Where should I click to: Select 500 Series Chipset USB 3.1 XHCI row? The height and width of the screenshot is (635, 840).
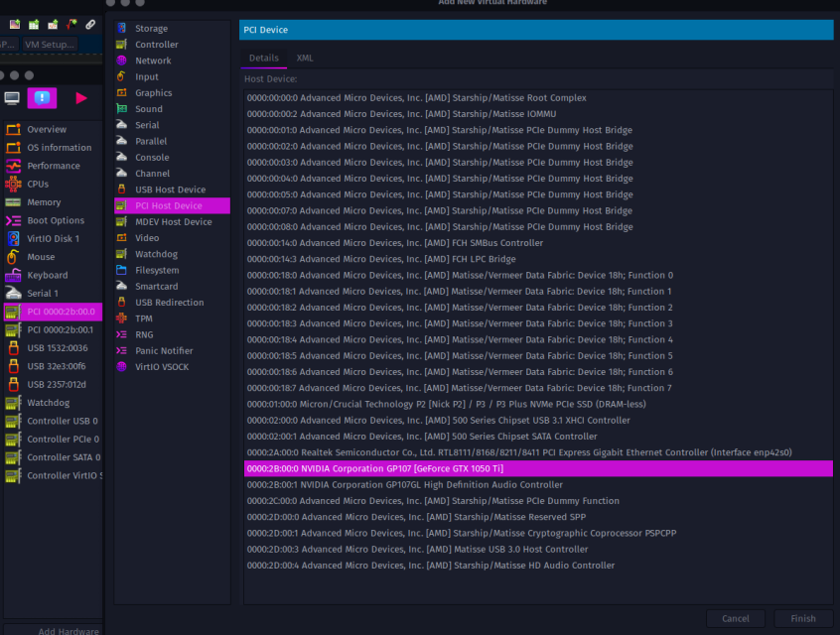pyautogui.click(x=538, y=421)
